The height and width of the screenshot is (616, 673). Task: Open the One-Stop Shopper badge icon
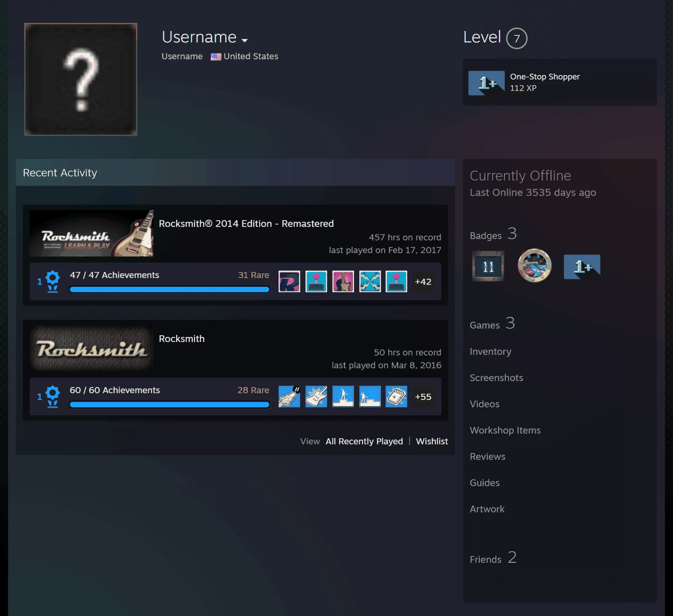486,83
